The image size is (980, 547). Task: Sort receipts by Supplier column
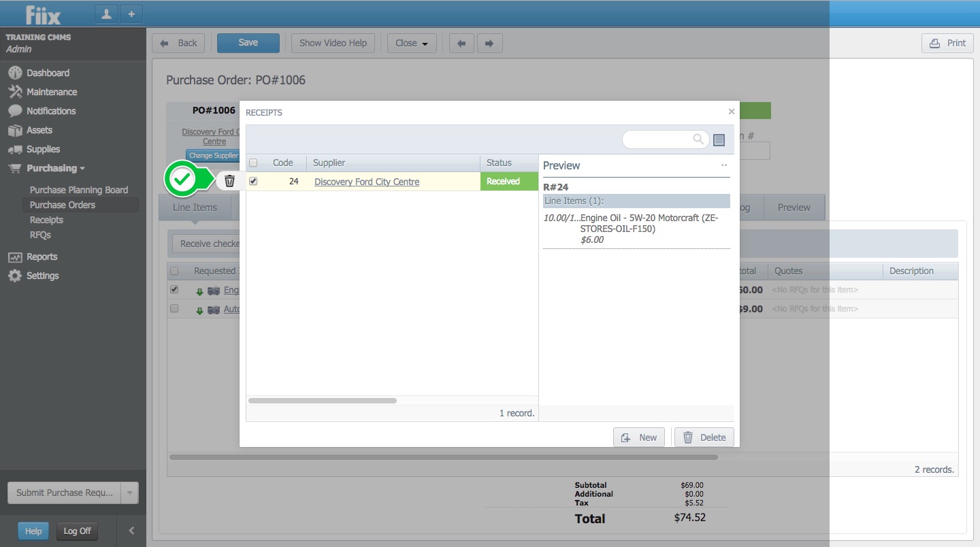[393, 163]
